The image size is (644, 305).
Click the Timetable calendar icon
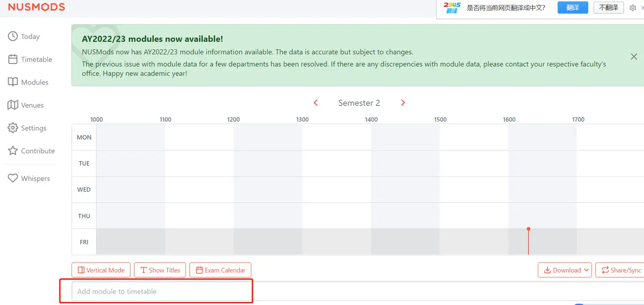pyautogui.click(x=13, y=59)
